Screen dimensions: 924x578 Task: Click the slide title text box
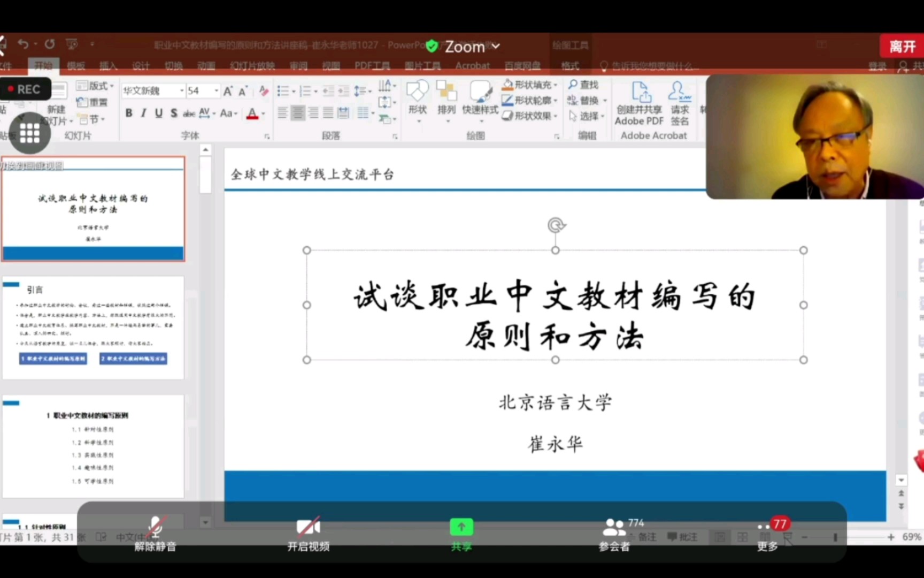tap(555, 305)
